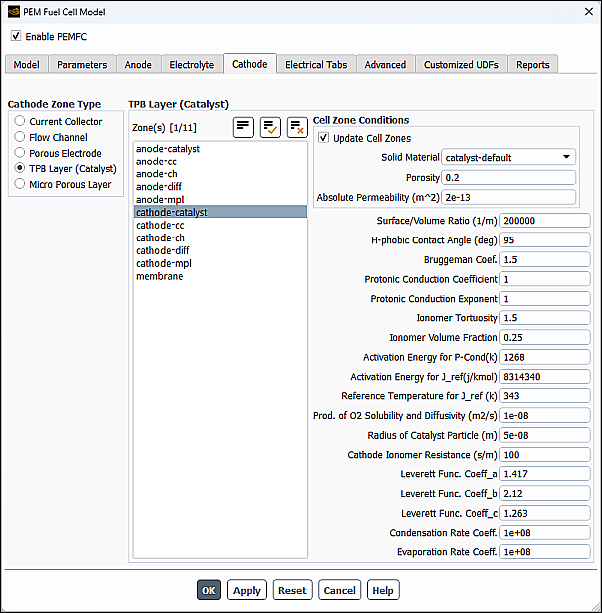This screenshot has height=613, width=602.
Task: Switch to the Electrical Tabs tab
Action: coord(316,65)
